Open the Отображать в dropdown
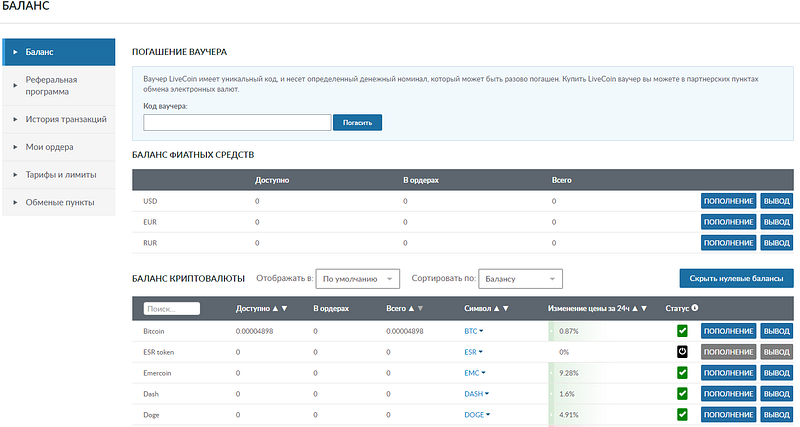Viewport: 800px width, 427px height. pyautogui.click(x=358, y=279)
